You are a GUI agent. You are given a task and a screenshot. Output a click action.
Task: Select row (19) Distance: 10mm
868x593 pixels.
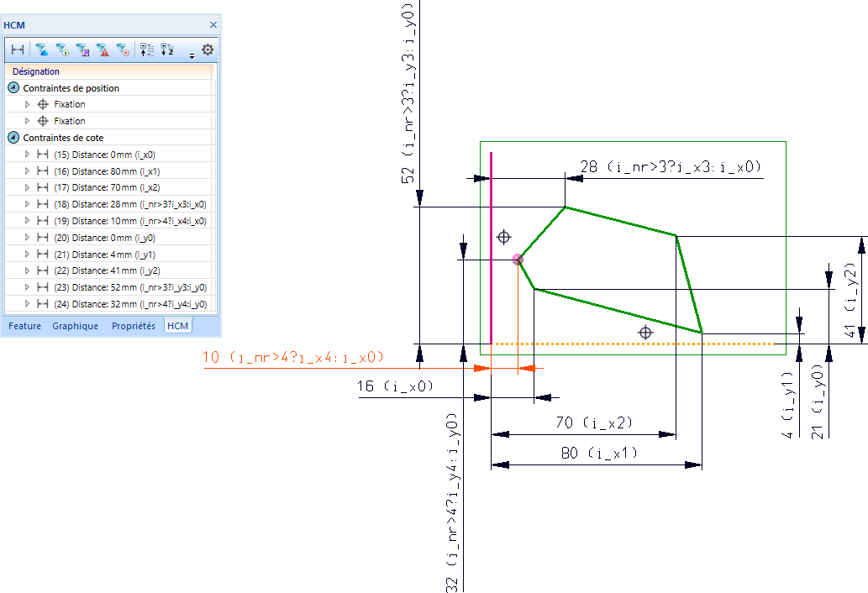tap(109, 221)
